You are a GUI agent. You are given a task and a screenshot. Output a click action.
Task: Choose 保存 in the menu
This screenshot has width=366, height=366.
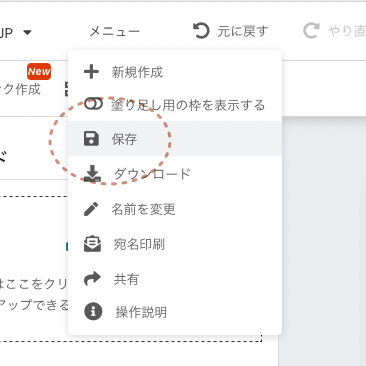175,139
